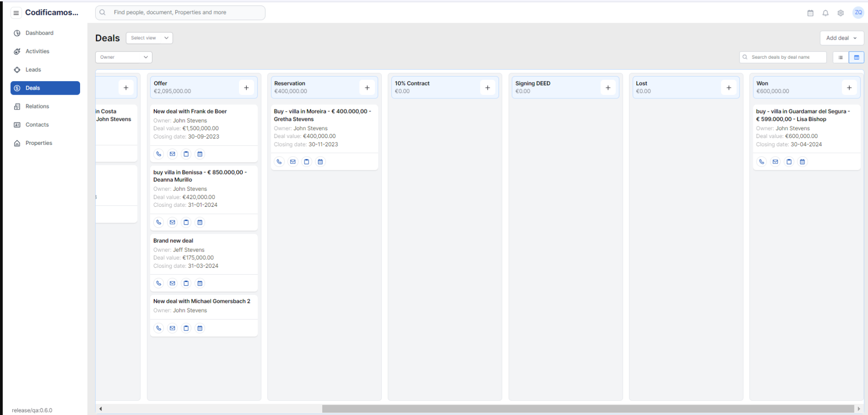Switch to kanban board view layout
Viewport: 868px width, 415px height.
click(856, 57)
